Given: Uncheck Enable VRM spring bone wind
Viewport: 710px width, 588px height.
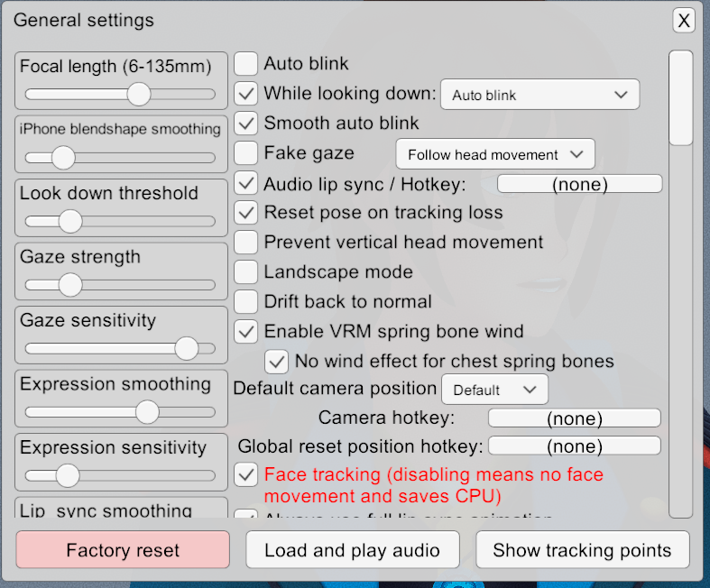Looking at the screenshot, I should (245, 331).
